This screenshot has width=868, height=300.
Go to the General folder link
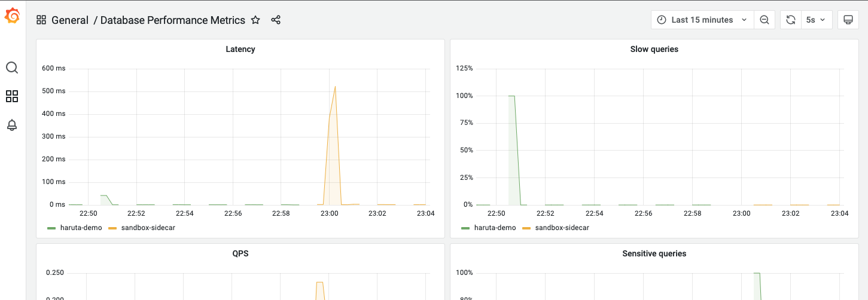click(x=70, y=20)
